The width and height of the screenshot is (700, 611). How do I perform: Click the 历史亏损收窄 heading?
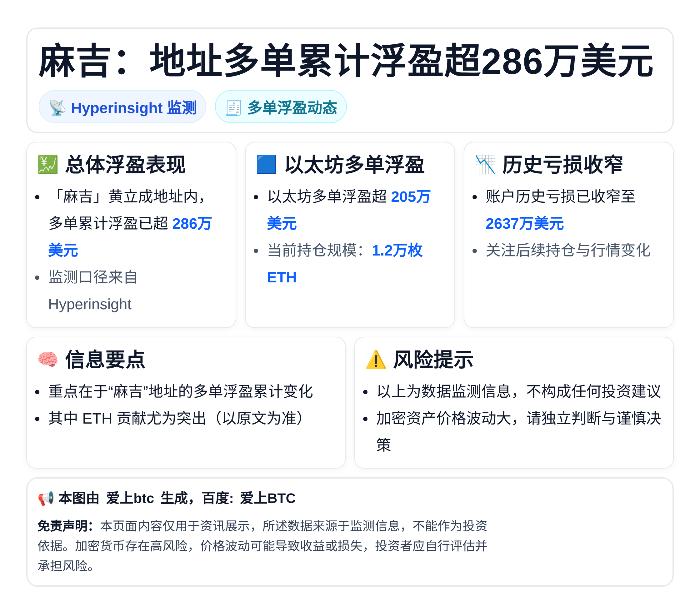click(x=562, y=165)
